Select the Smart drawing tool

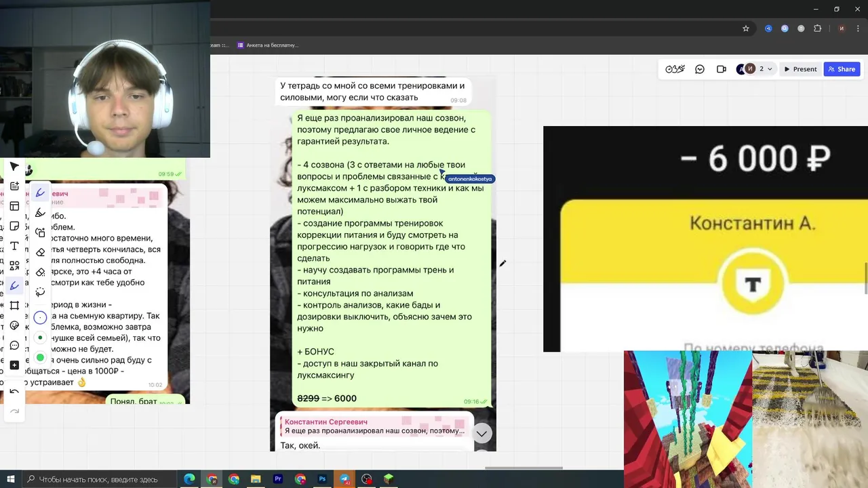[40, 232]
